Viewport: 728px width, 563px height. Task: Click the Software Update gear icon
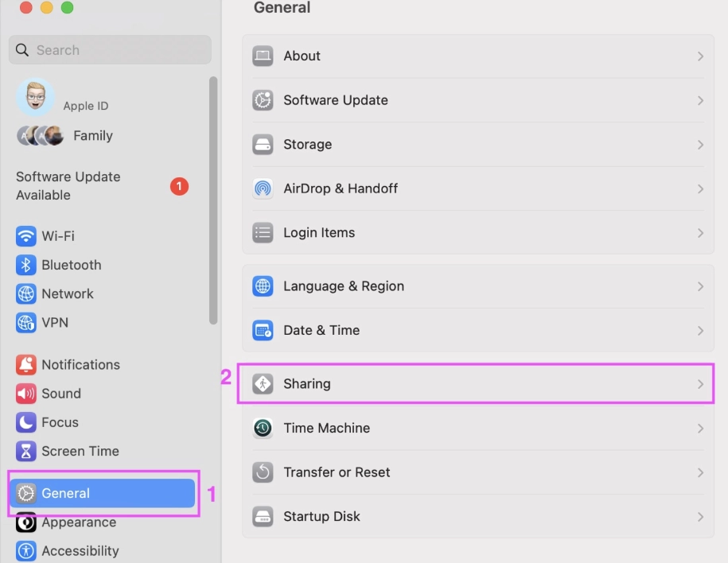point(263,100)
